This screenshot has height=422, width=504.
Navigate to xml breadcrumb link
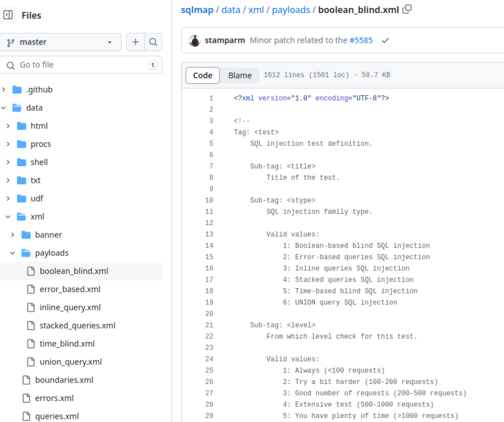pos(256,10)
